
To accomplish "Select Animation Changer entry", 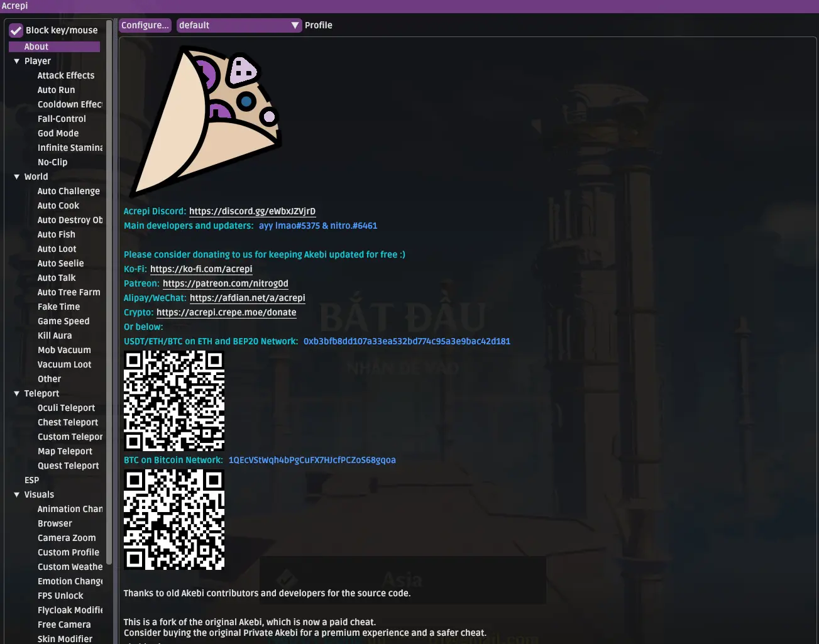I will (70, 509).
